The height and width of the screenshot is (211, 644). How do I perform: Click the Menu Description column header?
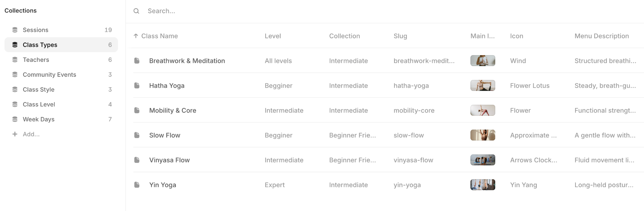pos(601,36)
